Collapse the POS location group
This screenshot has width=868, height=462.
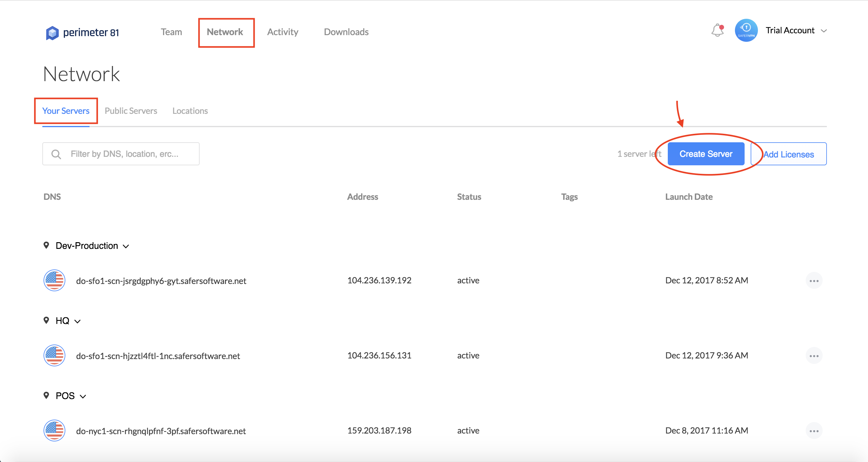tap(83, 396)
